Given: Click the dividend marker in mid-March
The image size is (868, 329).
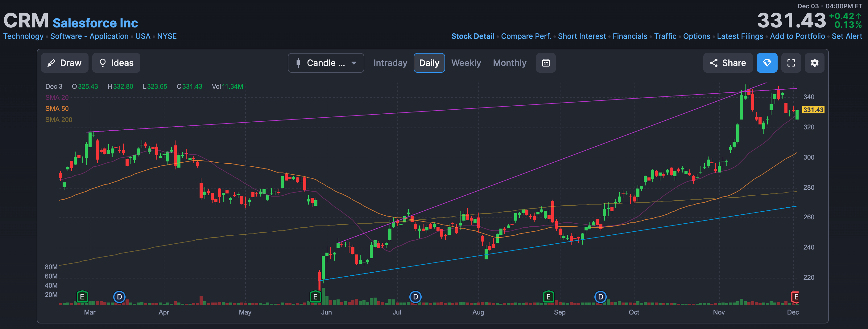Looking at the screenshot, I should (119, 297).
